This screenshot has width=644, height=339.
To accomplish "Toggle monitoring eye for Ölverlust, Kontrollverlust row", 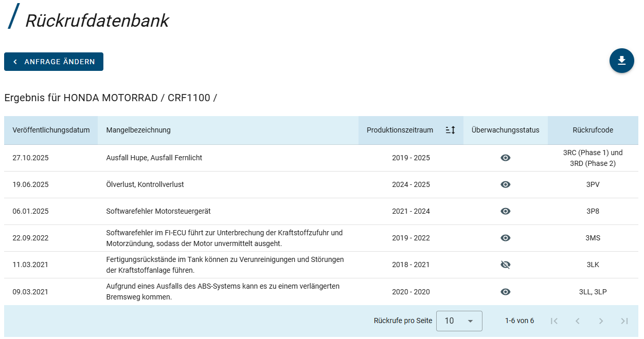I will 506,184.
